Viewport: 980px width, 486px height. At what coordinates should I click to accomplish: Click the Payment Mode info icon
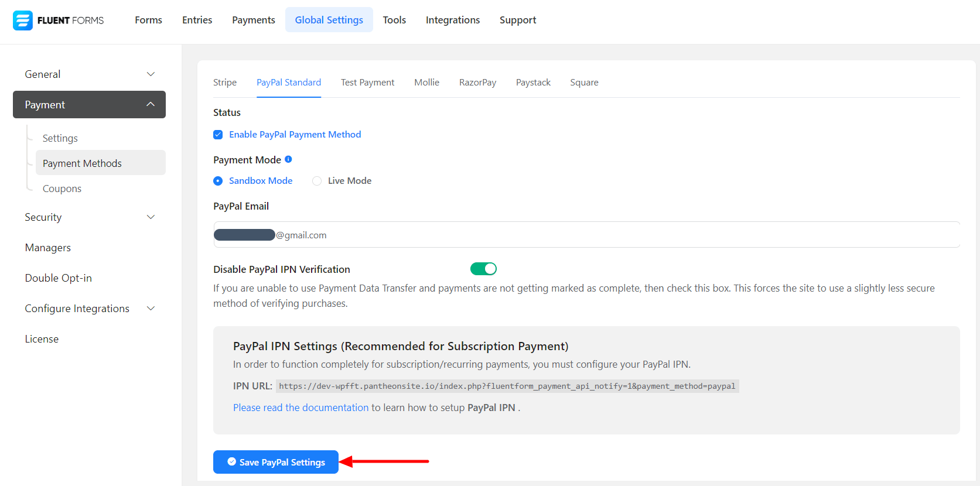pyautogui.click(x=288, y=159)
